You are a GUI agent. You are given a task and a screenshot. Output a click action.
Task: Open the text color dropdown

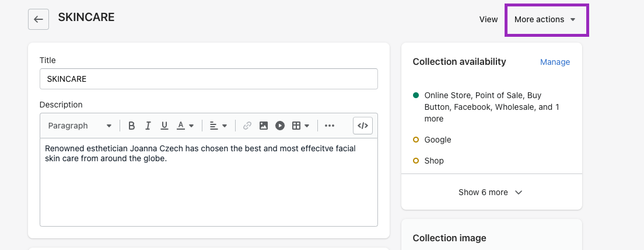tap(185, 126)
